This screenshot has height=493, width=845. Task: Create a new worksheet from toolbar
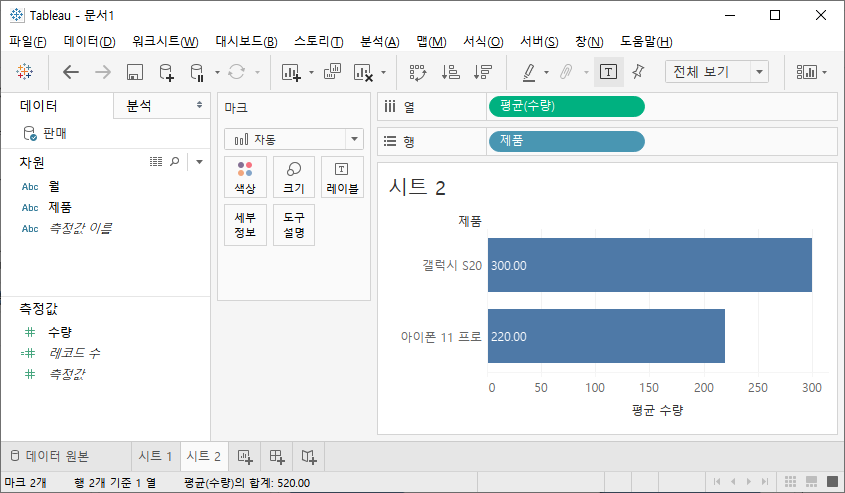(x=291, y=72)
